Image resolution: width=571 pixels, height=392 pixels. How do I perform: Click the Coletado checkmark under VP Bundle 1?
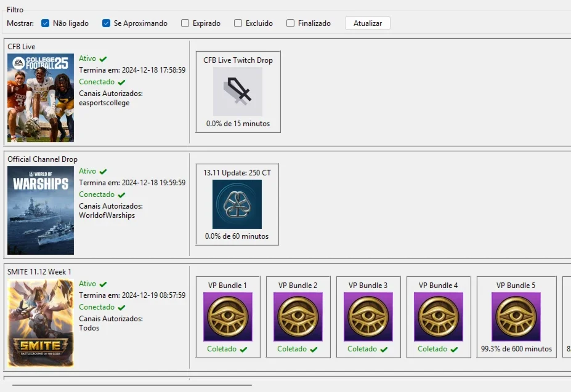pos(244,350)
